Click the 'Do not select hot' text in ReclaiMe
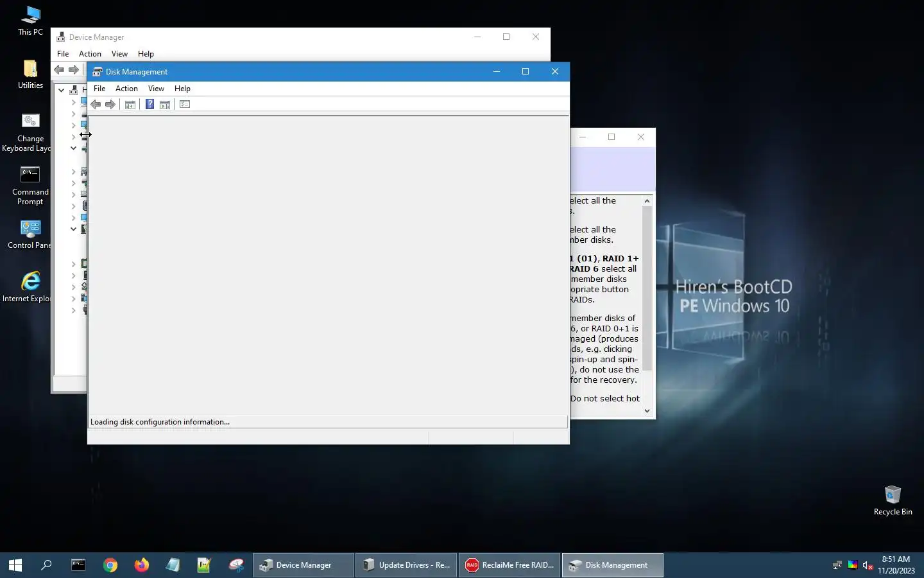Image resolution: width=924 pixels, height=578 pixels. (x=605, y=399)
